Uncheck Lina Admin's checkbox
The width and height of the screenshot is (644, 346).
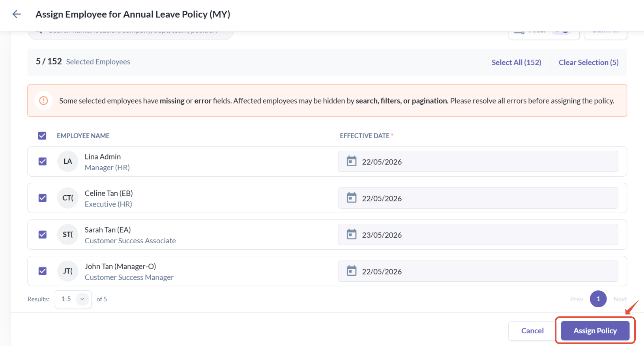pyautogui.click(x=43, y=162)
